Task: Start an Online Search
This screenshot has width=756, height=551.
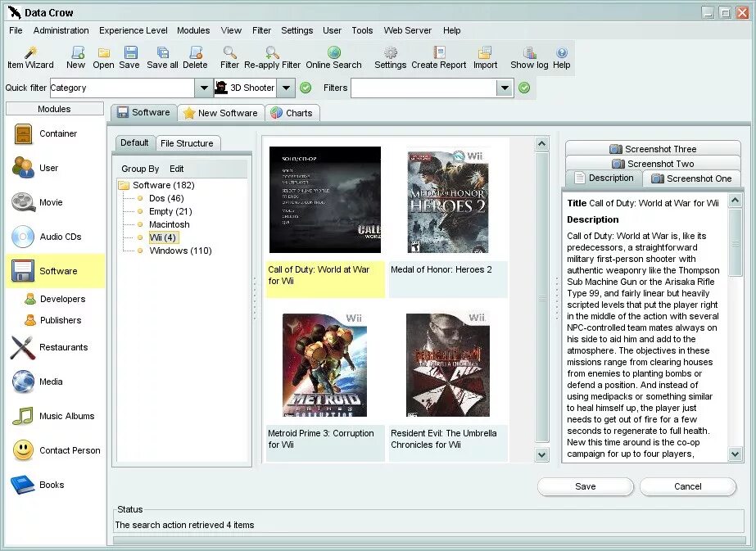Action: point(334,56)
